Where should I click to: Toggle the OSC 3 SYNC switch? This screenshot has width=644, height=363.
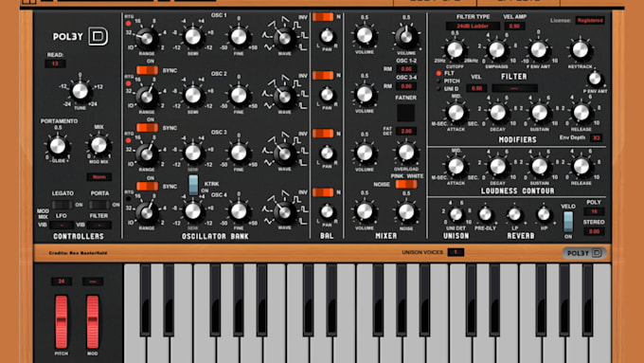point(147,128)
